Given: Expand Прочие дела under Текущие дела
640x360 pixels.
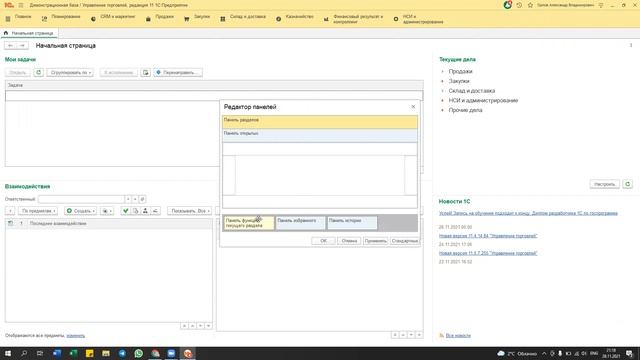Looking at the screenshot, I should coord(442,110).
